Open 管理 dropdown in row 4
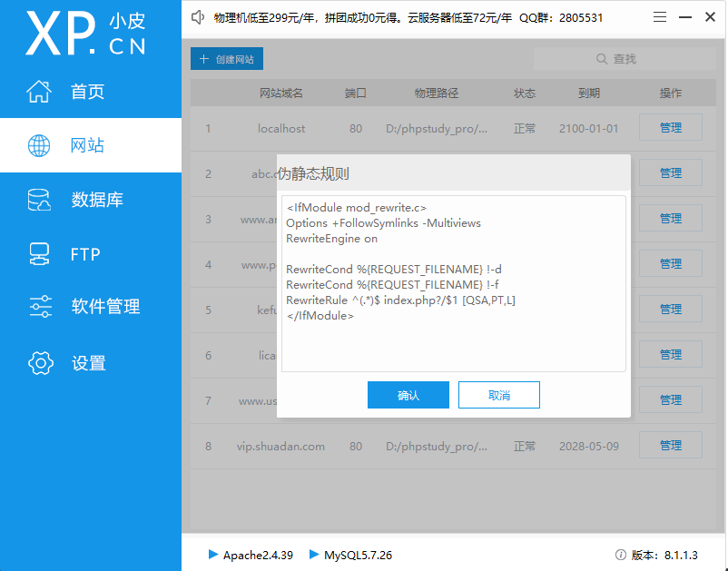 click(x=671, y=263)
